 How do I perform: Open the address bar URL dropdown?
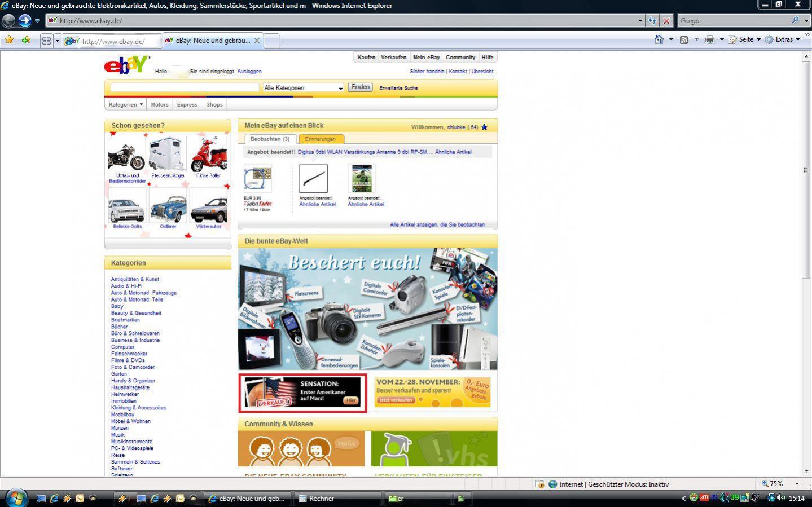[x=640, y=21]
